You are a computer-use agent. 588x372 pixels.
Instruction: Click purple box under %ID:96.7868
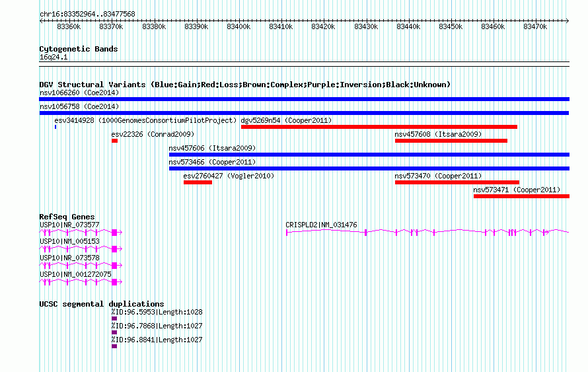pos(114,332)
